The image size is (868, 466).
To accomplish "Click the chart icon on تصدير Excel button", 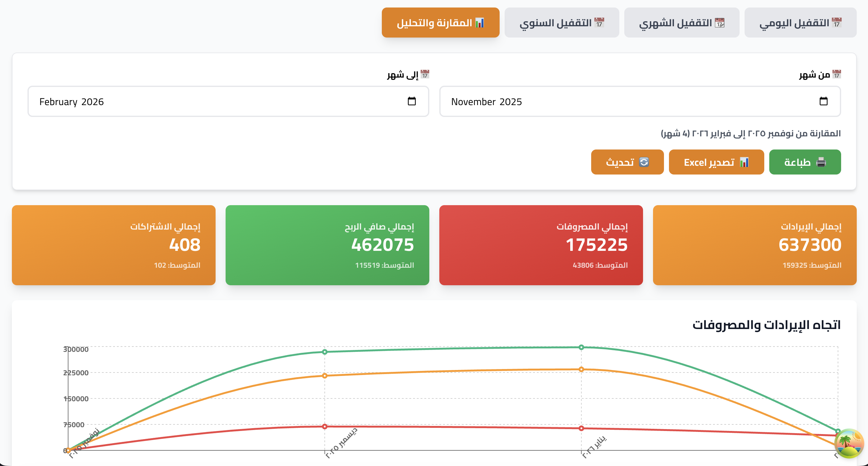I will point(744,162).
